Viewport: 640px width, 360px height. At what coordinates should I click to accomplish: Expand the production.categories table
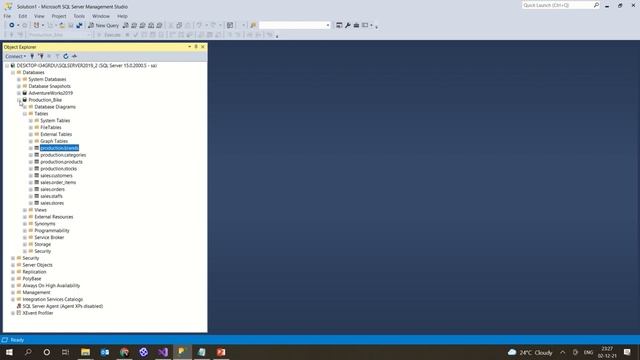(31, 155)
